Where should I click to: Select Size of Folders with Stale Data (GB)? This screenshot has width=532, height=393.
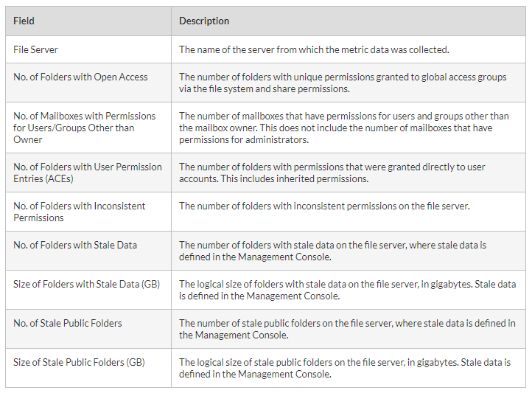86,284
